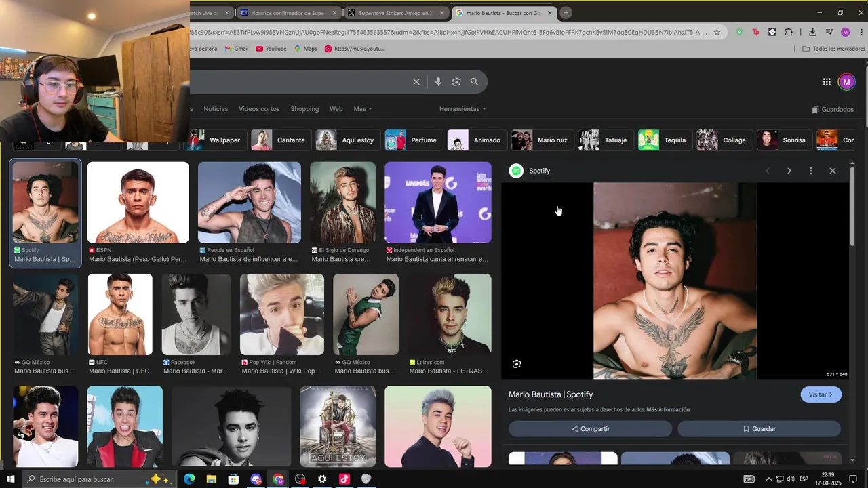868x488 pixels.
Task: Open preview panel three-dot menu
Action: (x=810, y=171)
